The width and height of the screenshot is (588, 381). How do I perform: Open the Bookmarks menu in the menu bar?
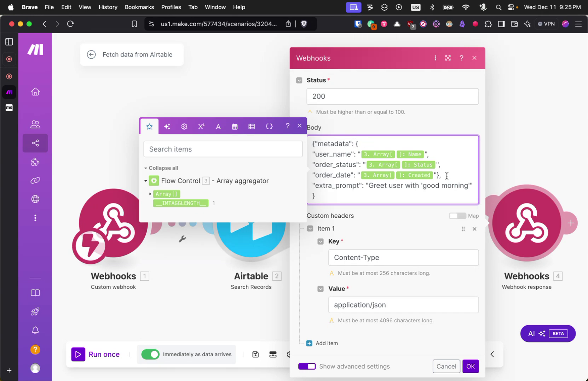[x=139, y=7]
